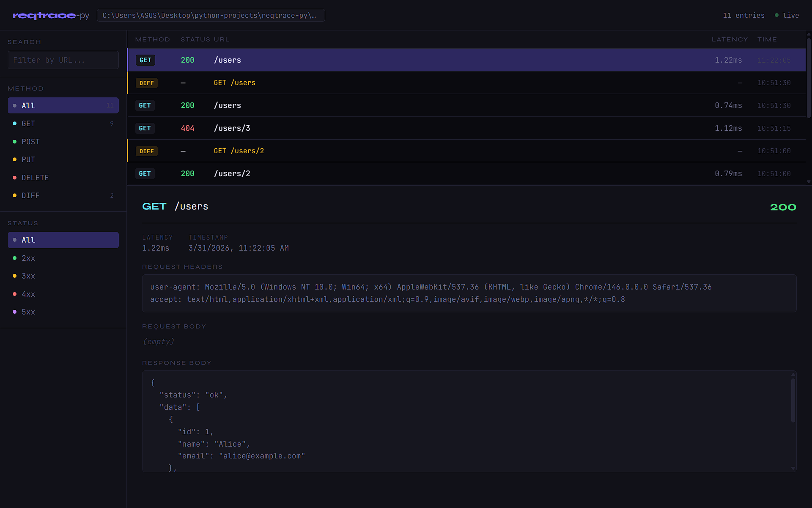Click the scroll-down arrow of request list
The height and width of the screenshot is (508, 812).
point(809,182)
